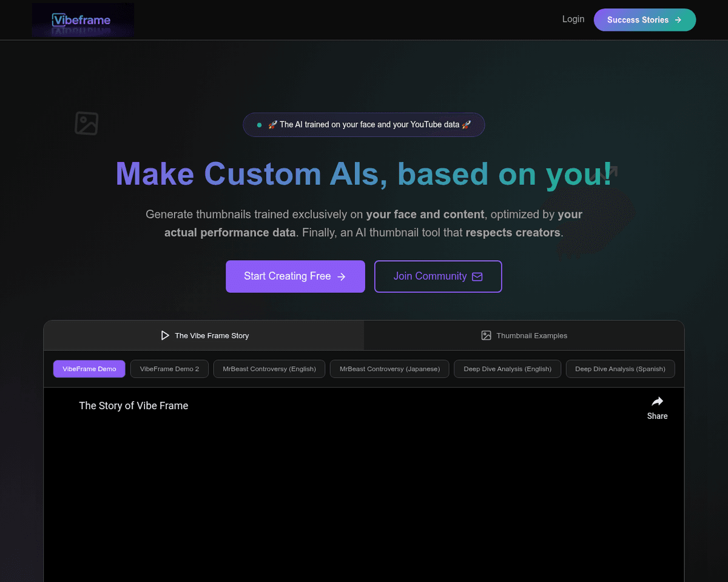Click the envelope icon in Join Community
728x582 pixels.
477,276
